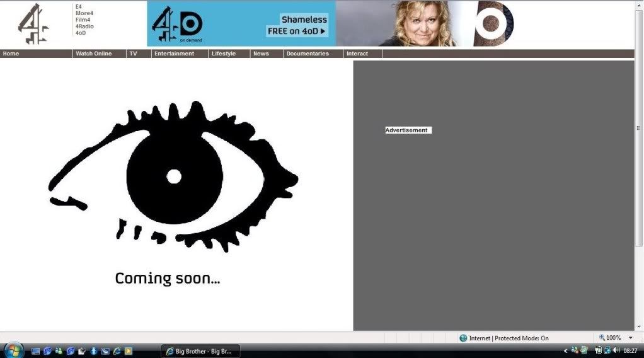Click the Channel 4 logo
The height and width of the screenshot is (358, 644).
(x=33, y=24)
